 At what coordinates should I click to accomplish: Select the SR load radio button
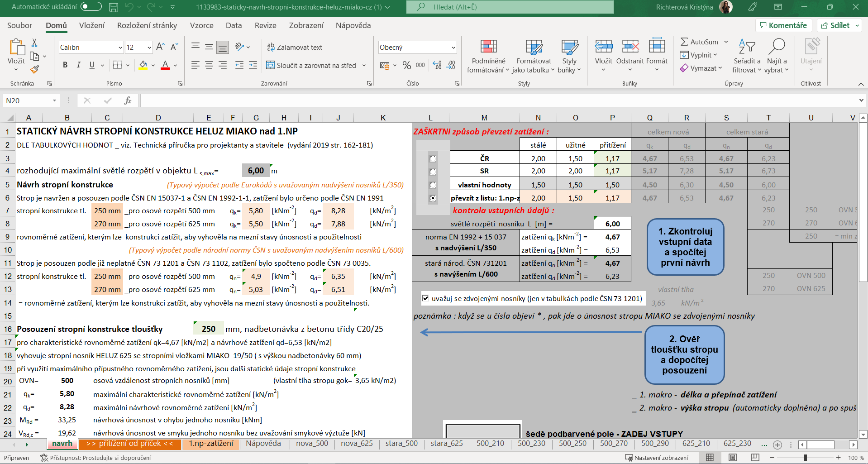click(x=433, y=172)
